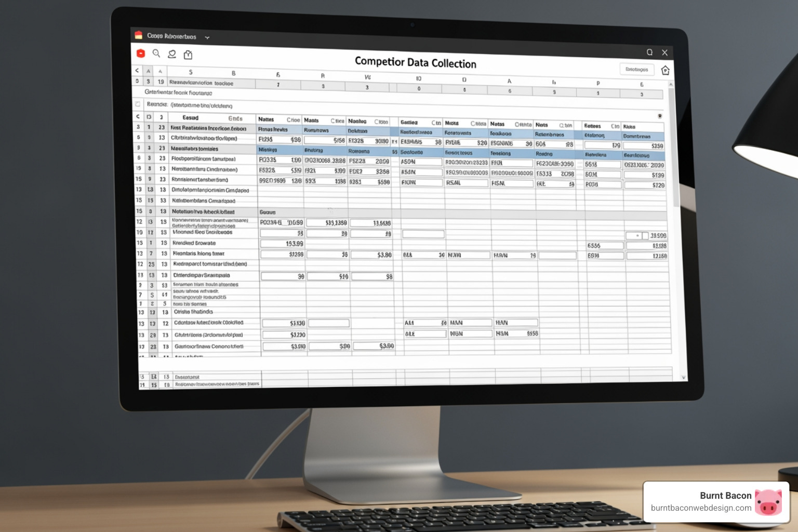Viewport: 798px width, 532px height.
Task: Select the Ftmas Irevits blue header cell
Action: pyautogui.click(x=280, y=129)
